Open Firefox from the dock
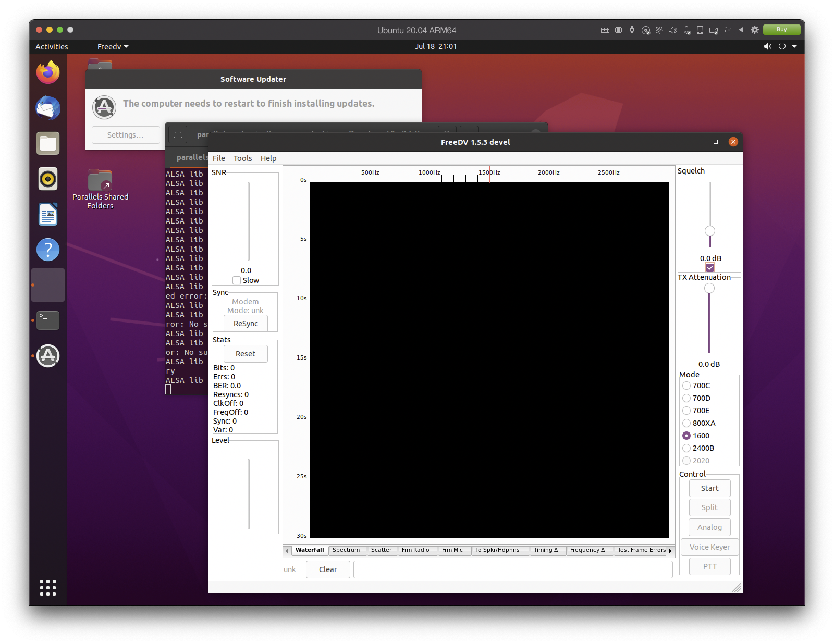Screen dimensions: 834x644 click(x=47, y=72)
